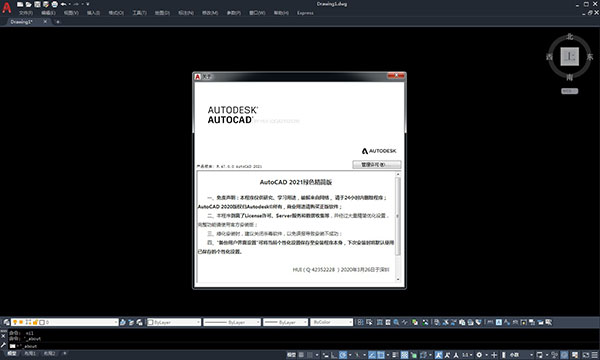600x360 pixels.
Task: Toggle 2D object snap in status bar
Action: pos(381,355)
